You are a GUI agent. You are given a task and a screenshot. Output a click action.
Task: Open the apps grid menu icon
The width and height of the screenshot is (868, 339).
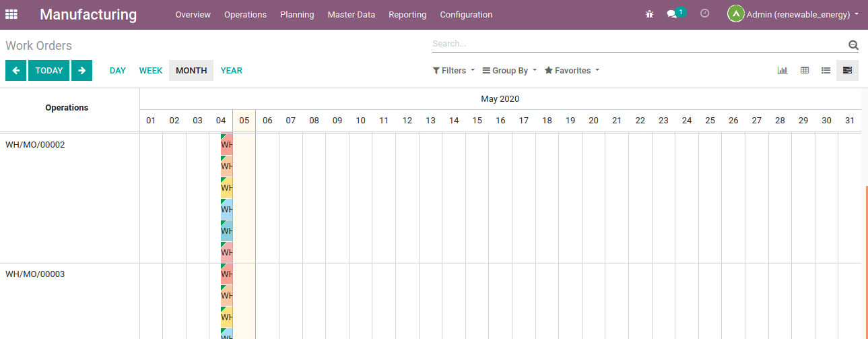pos(11,14)
